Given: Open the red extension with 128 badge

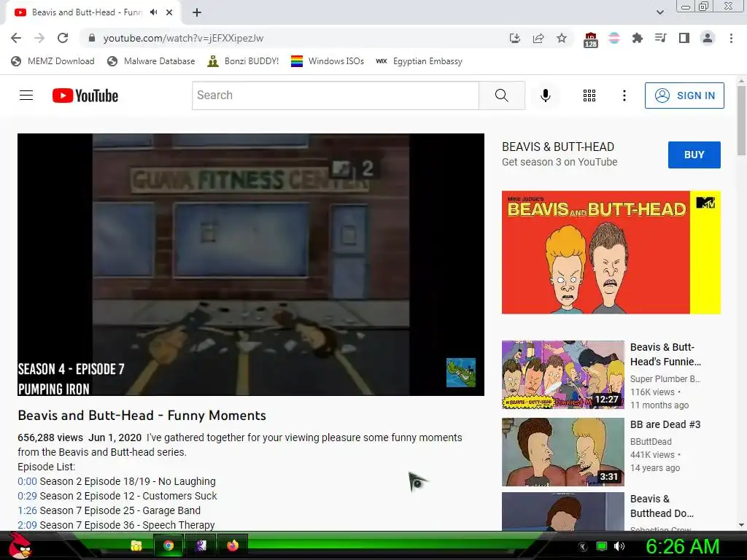Looking at the screenshot, I should 591,39.
